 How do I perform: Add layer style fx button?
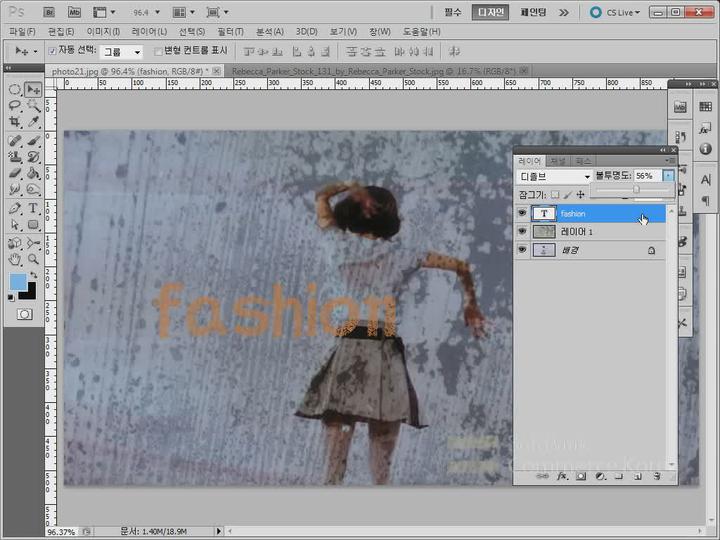(562, 476)
